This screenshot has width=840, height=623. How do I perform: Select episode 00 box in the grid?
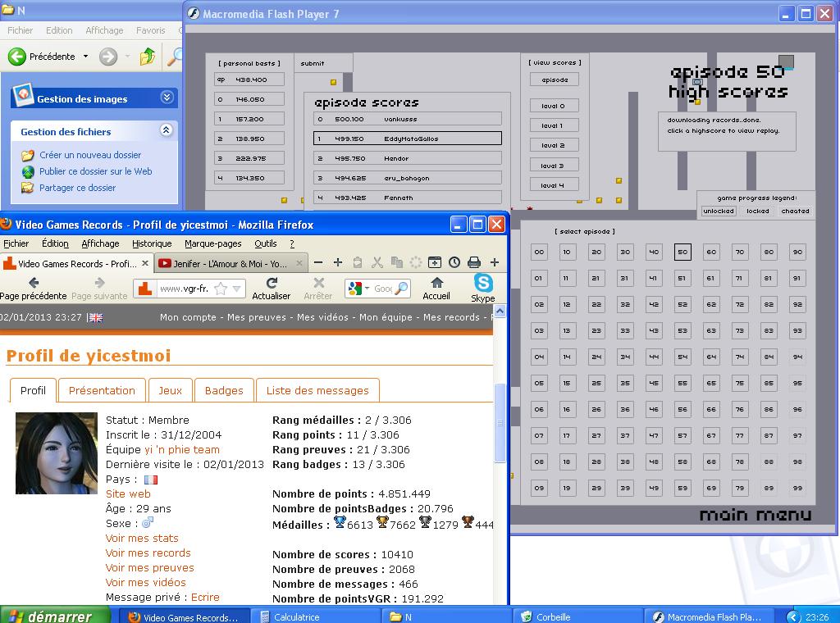coord(538,252)
